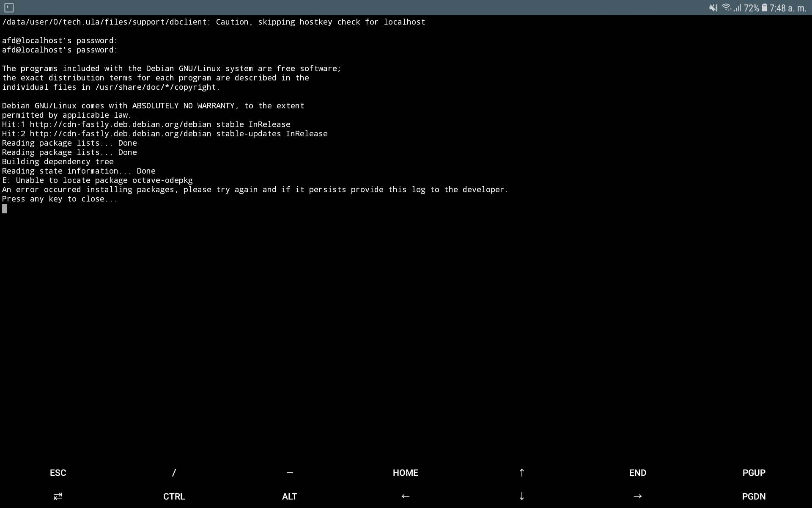The image size is (812, 508).
Task: Toggle the CTRL modifier key
Action: pos(174,497)
